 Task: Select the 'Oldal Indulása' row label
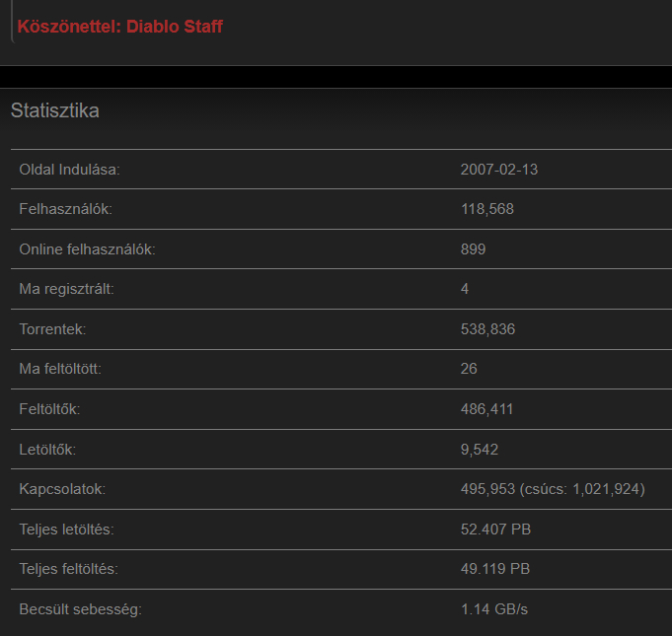[x=69, y=170]
